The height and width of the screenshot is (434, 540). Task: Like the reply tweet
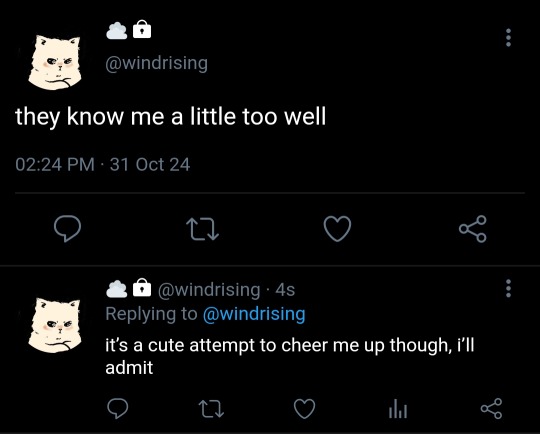304,409
